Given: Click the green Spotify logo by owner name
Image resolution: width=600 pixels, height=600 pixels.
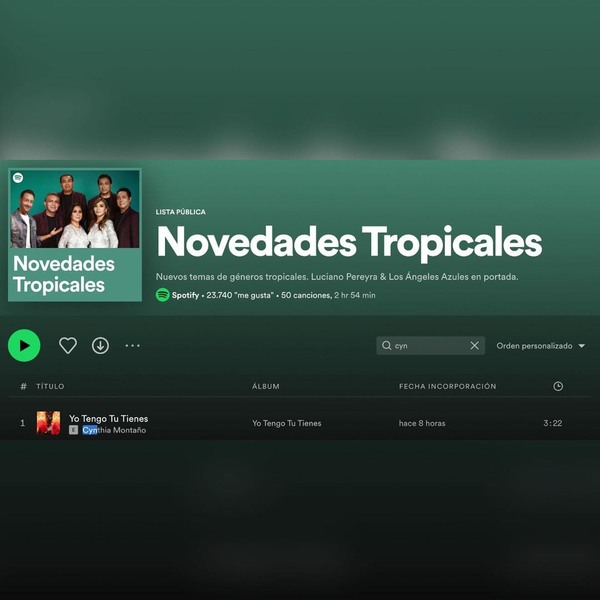Looking at the screenshot, I should tap(163, 295).
